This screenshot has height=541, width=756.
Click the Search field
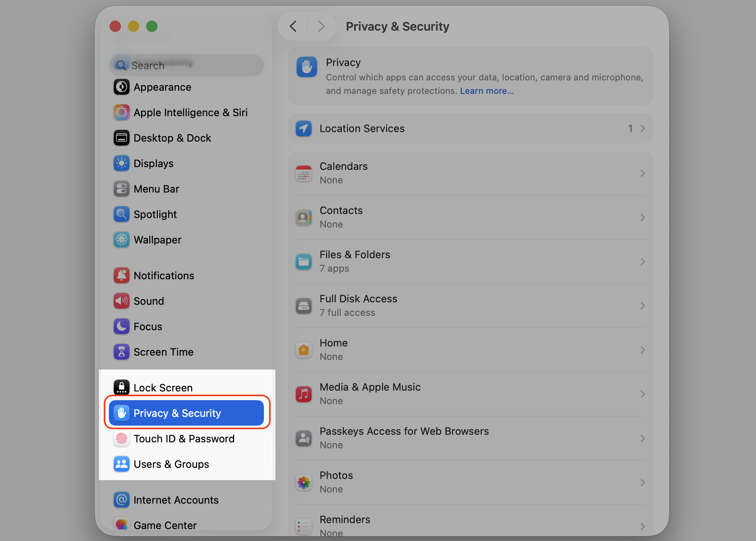click(x=186, y=65)
